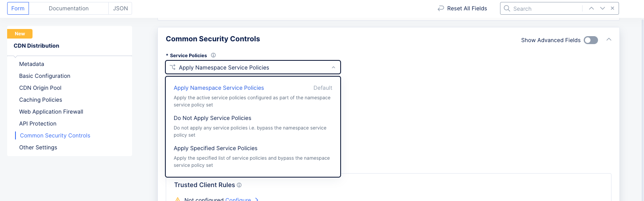This screenshot has width=644, height=201.
Task: Click the search magnifier icon
Action: [507, 8]
